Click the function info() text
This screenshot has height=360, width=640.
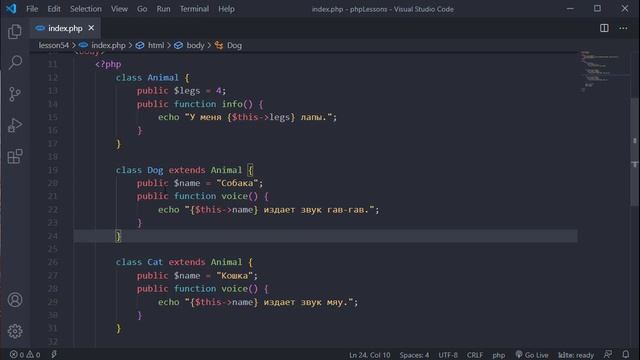point(214,104)
